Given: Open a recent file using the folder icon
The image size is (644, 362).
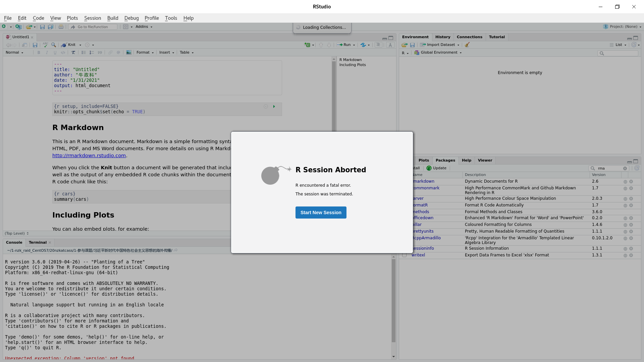Looking at the screenshot, I should [29, 27].
